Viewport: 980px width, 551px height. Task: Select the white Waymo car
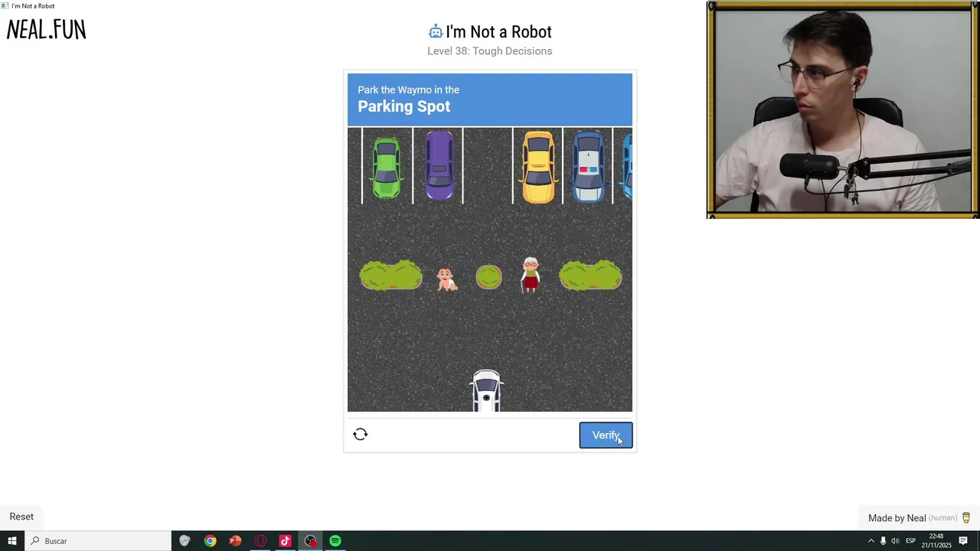[486, 390]
